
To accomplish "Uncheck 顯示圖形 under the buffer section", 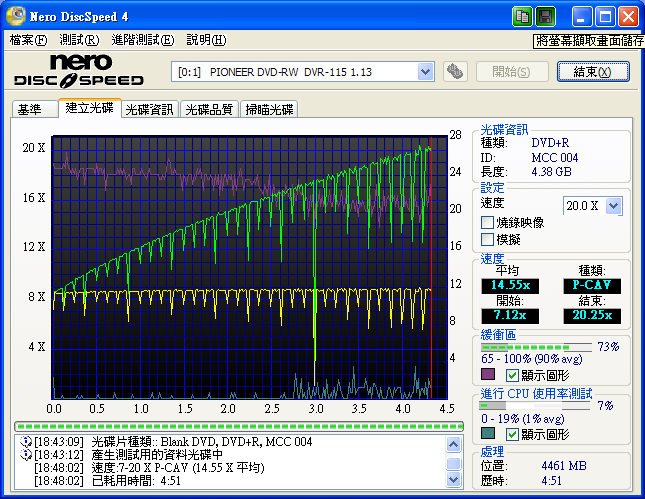I will 512,375.
